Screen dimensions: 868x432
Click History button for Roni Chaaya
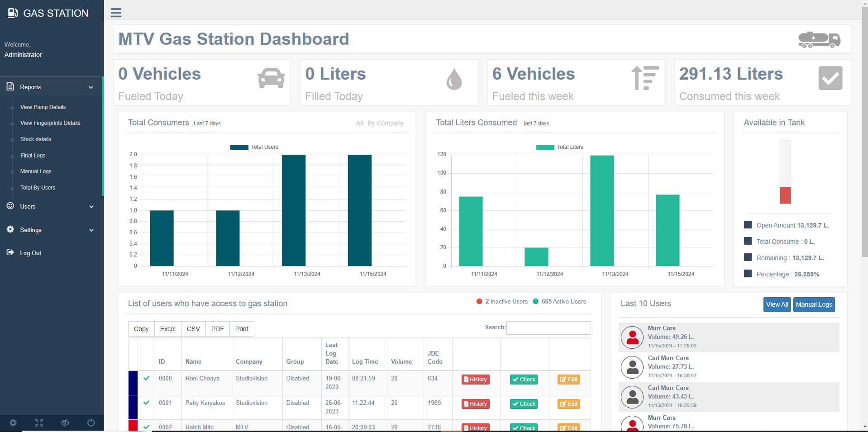click(x=475, y=380)
